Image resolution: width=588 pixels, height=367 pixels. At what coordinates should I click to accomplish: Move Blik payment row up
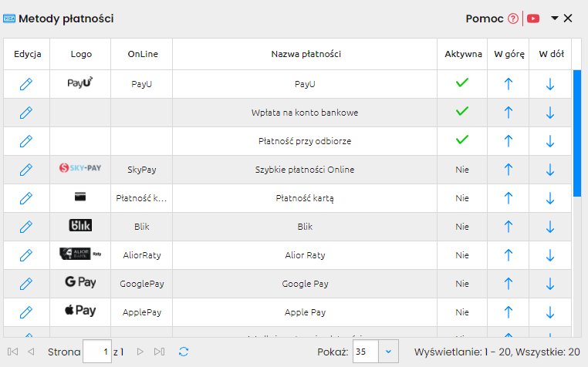point(508,227)
